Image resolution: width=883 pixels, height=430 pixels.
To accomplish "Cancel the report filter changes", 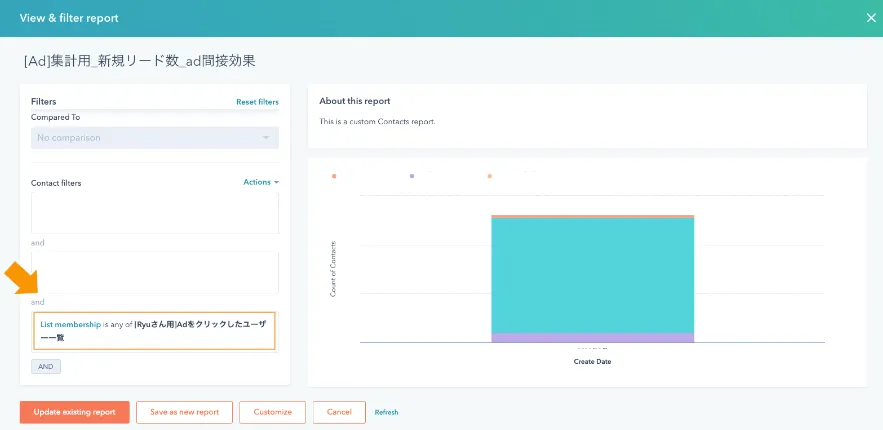I will tap(339, 412).
